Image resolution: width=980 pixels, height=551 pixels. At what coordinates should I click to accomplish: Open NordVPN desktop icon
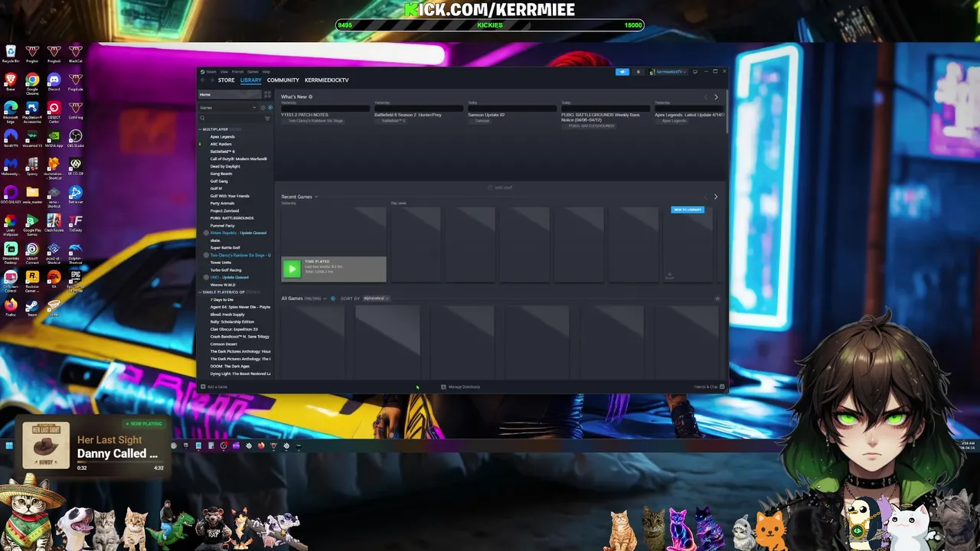pos(11,139)
